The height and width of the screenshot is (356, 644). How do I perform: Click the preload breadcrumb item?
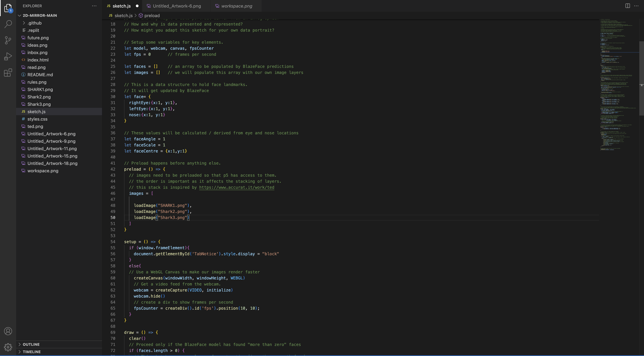[152, 15]
